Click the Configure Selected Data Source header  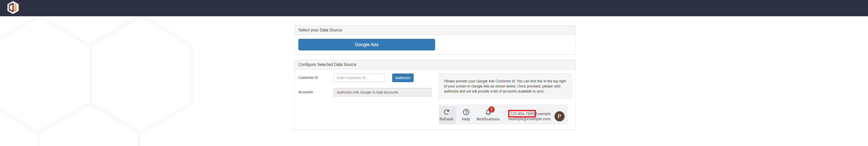tap(327, 65)
